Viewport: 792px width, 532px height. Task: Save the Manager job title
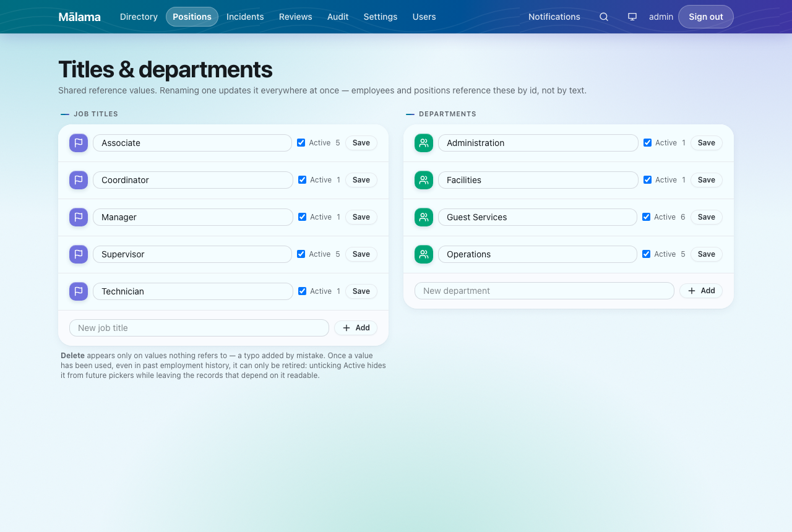361,217
